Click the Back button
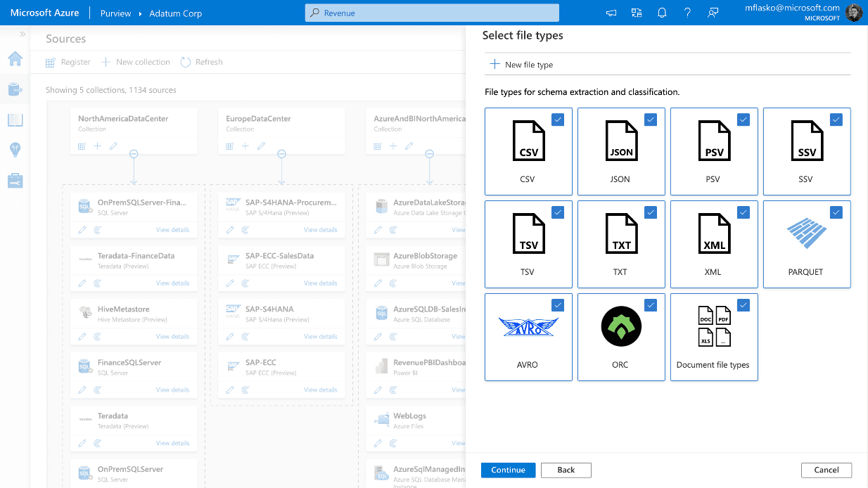Image resolution: width=868 pixels, height=488 pixels. point(566,470)
